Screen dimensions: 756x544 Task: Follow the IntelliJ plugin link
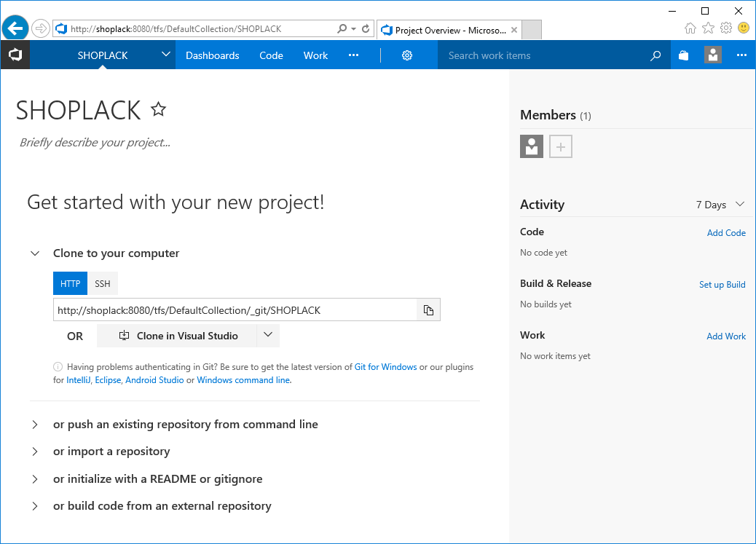pyautogui.click(x=78, y=380)
